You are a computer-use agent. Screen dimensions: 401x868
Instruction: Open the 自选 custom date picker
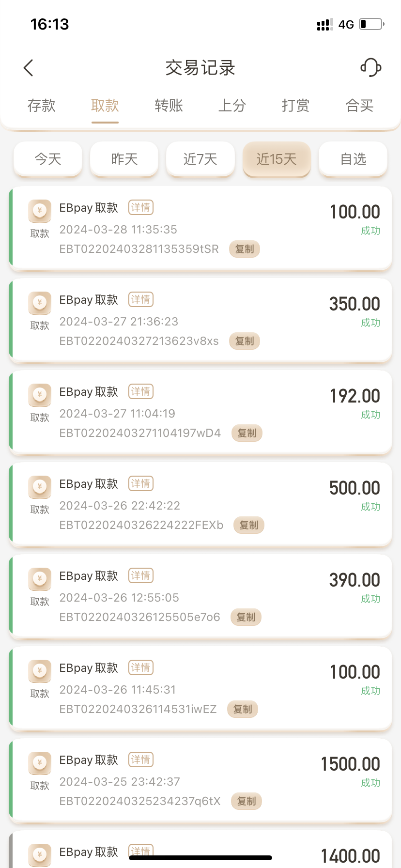pos(353,159)
